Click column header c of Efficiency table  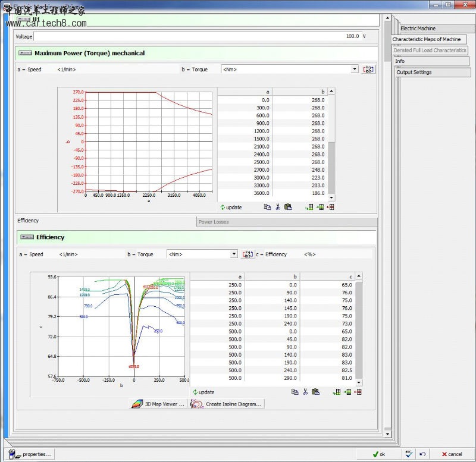click(x=327, y=276)
